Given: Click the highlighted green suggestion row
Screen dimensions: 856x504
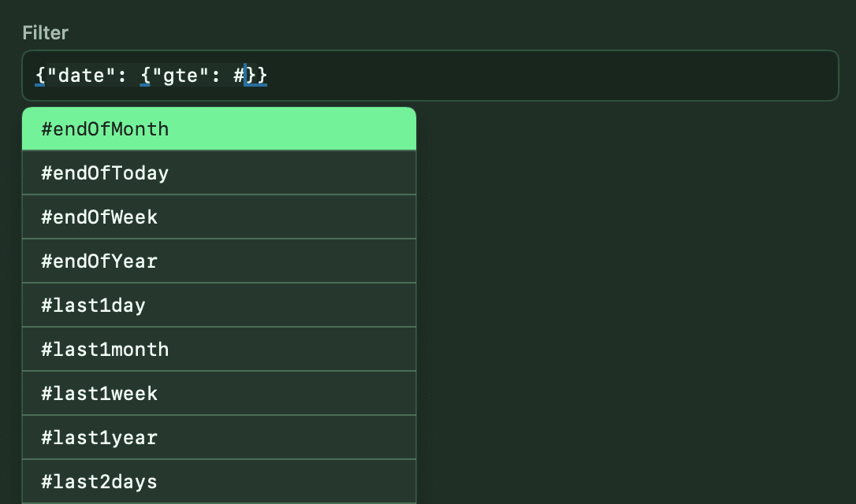Looking at the screenshot, I should click(x=218, y=128).
